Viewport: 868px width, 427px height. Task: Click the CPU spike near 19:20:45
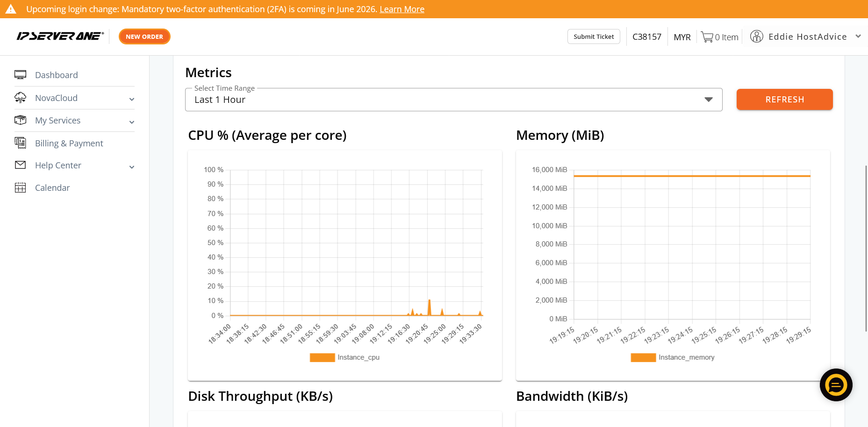(429, 307)
